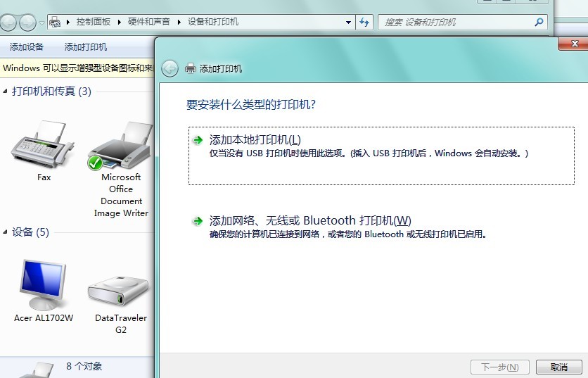Screen dimensions: 588x378
Task: Click the printer thumbnail in details pane
Action: coord(36,370)
